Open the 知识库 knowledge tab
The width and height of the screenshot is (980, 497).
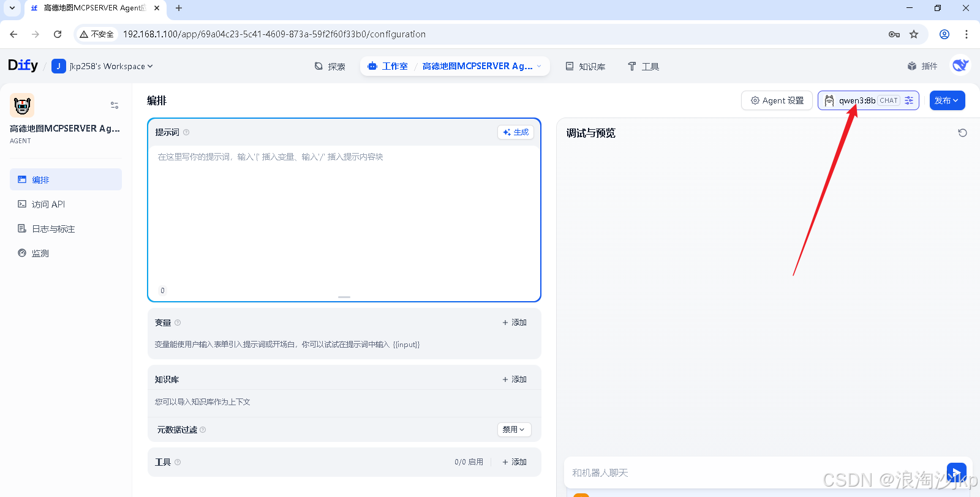tap(586, 66)
